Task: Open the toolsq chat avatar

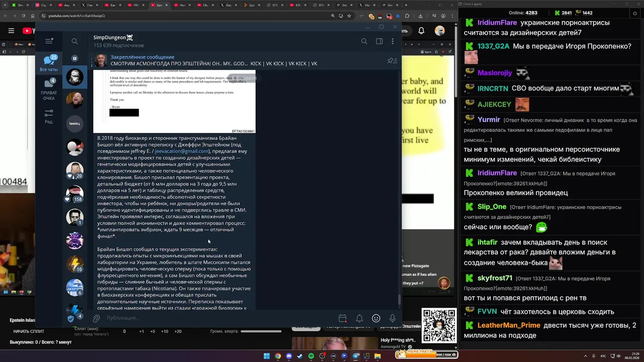Action: tap(75, 124)
